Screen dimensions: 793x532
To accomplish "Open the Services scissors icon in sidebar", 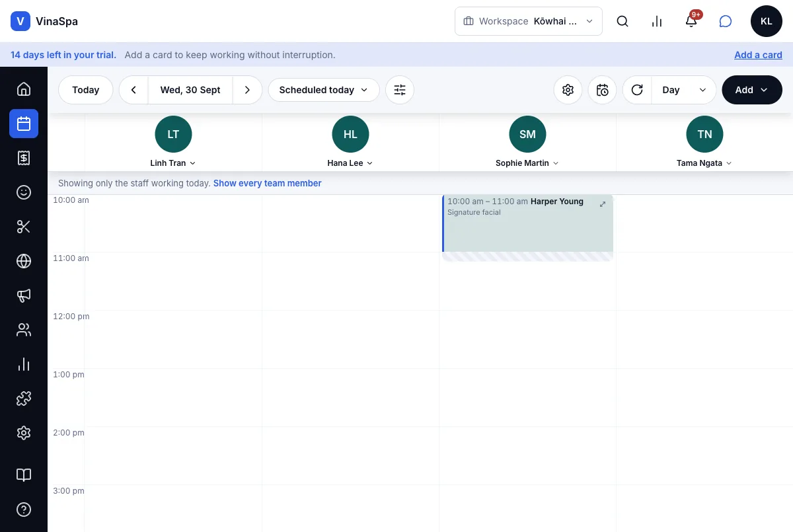I will [x=24, y=227].
